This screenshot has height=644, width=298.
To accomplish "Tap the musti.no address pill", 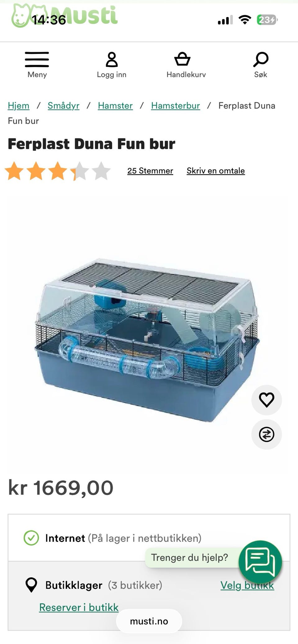I will coord(149,621).
